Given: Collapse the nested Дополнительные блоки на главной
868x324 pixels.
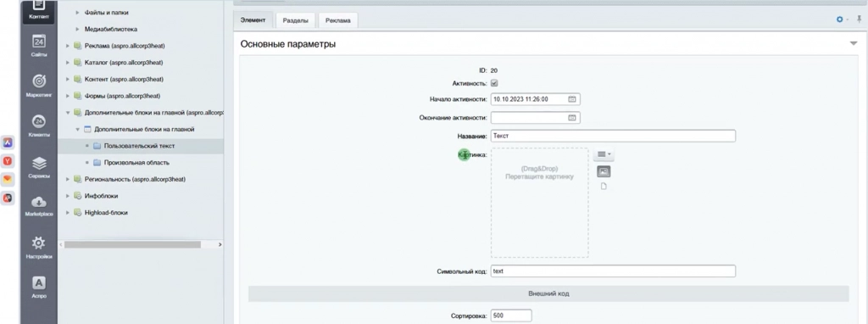Looking at the screenshot, I should (x=77, y=129).
